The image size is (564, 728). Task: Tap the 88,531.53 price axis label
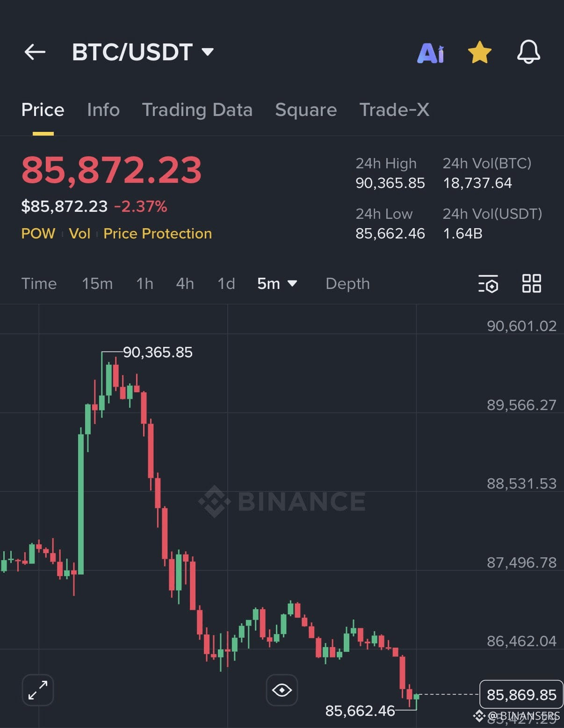pos(521,483)
